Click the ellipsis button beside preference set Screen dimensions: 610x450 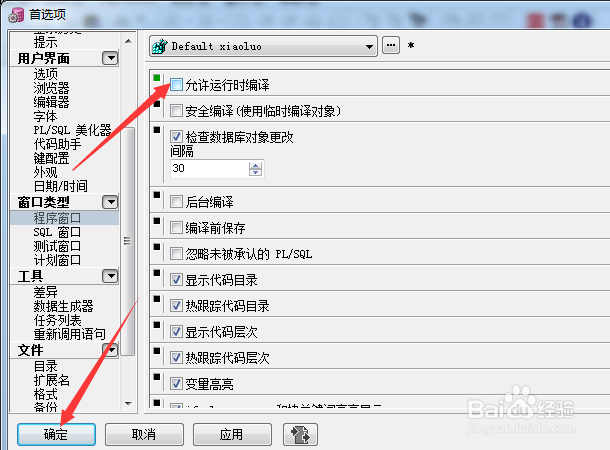point(391,46)
